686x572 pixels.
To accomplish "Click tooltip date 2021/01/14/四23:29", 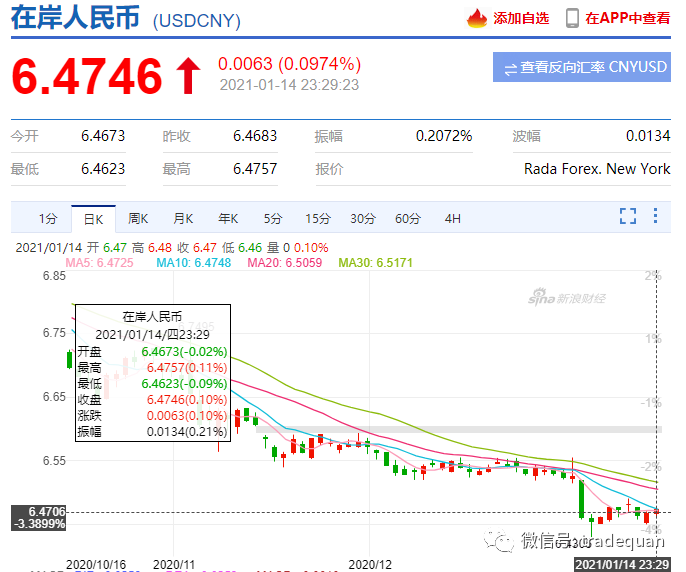I will (152, 335).
